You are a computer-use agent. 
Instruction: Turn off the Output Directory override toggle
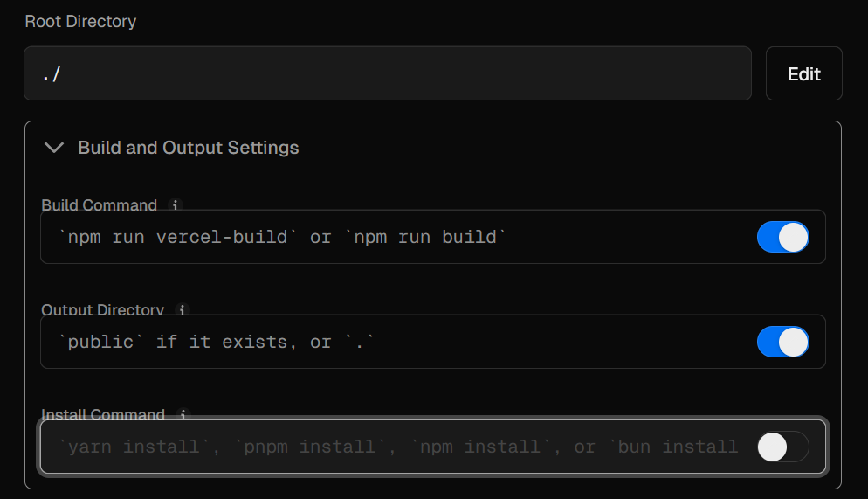782,342
